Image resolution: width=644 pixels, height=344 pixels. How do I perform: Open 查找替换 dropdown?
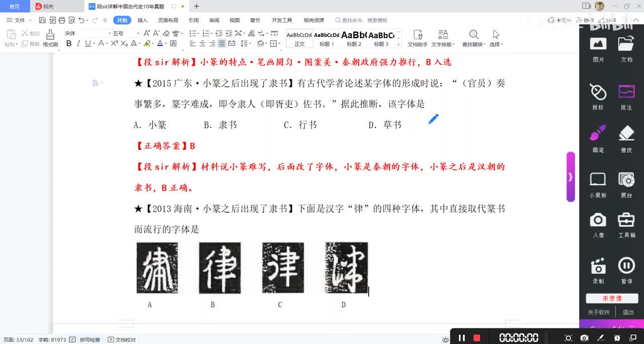coord(473,38)
